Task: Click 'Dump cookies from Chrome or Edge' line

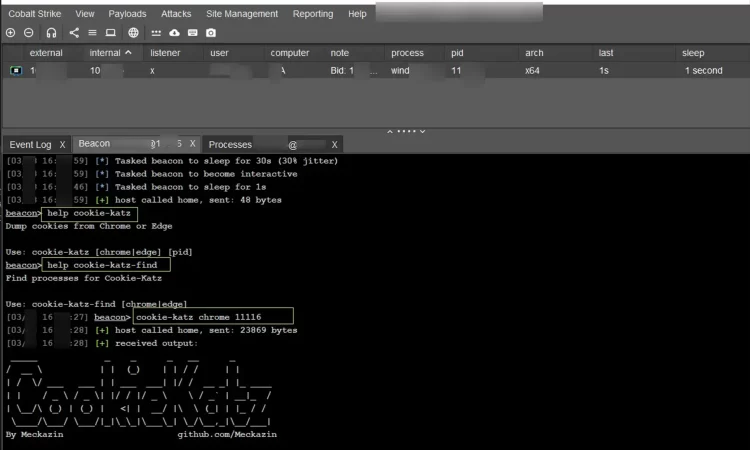Action: 89,226
